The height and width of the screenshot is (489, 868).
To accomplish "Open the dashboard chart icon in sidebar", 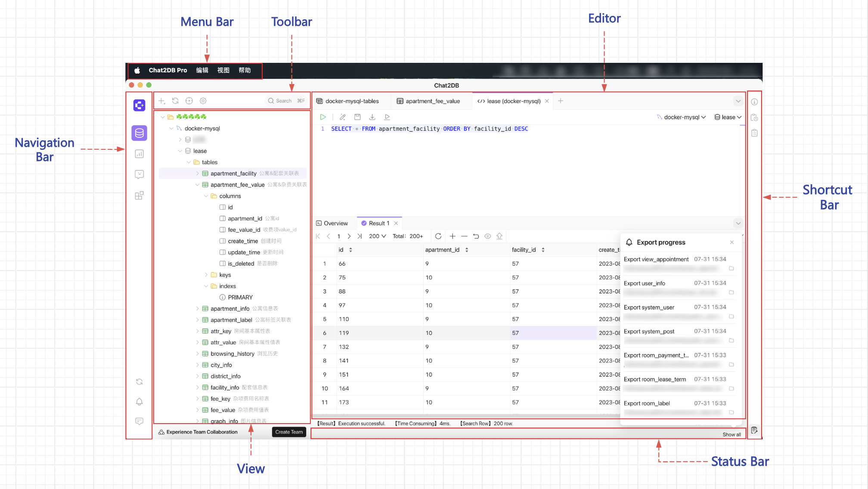I will [x=139, y=154].
